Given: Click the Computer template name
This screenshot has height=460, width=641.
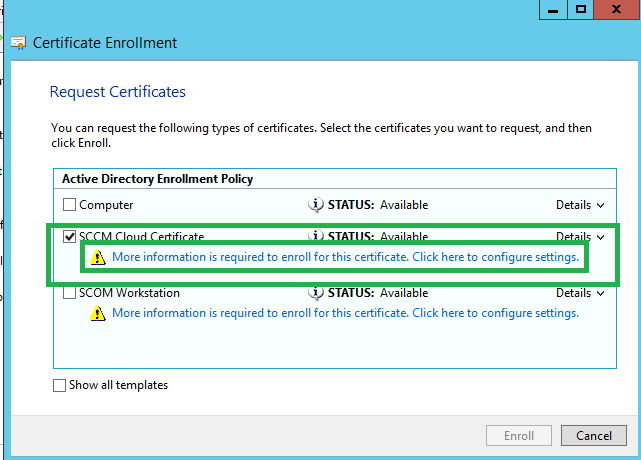Looking at the screenshot, I should tap(106, 205).
